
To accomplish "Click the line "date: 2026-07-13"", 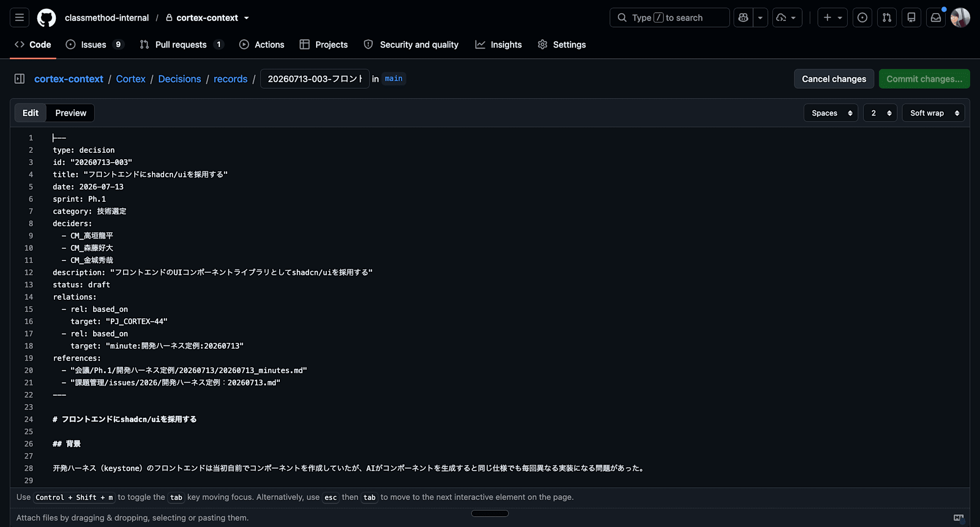I will 88,187.
